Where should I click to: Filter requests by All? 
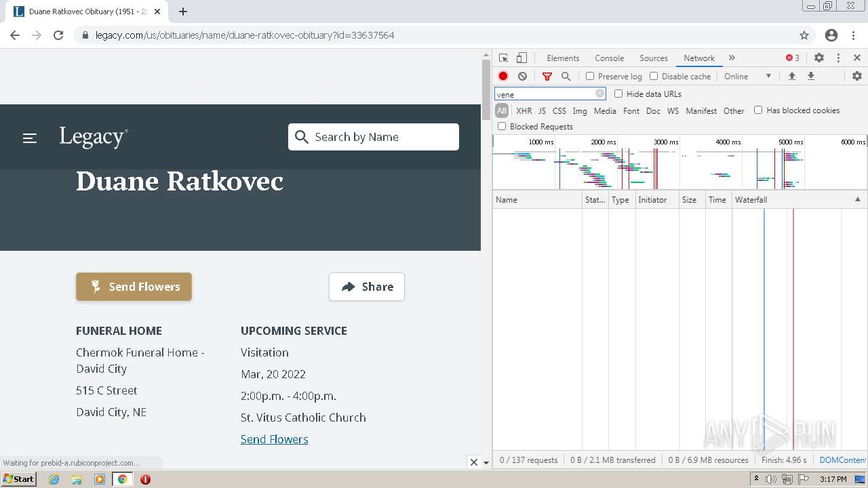(x=502, y=110)
